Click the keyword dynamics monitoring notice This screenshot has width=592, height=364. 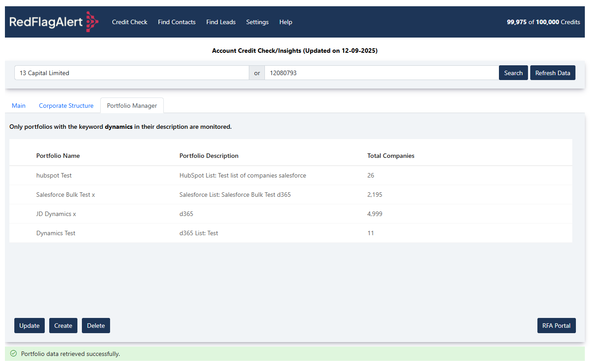point(120,127)
